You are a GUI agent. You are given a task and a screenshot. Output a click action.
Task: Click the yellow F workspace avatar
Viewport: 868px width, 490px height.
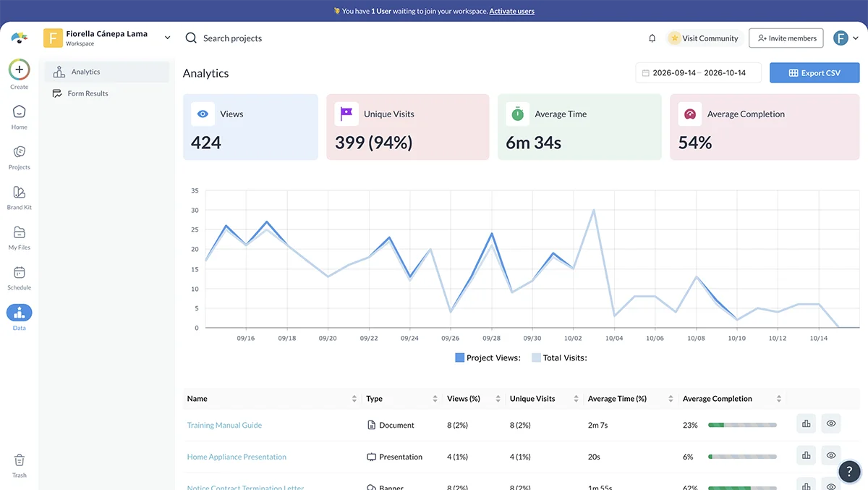(x=53, y=38)
